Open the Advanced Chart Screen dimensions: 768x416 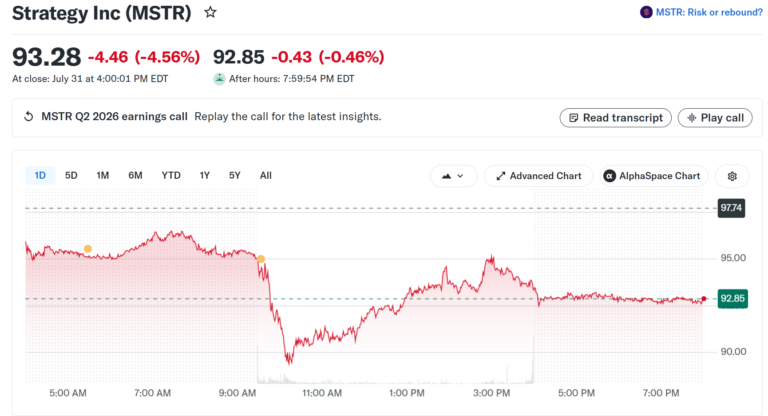[x=538, y=176]
